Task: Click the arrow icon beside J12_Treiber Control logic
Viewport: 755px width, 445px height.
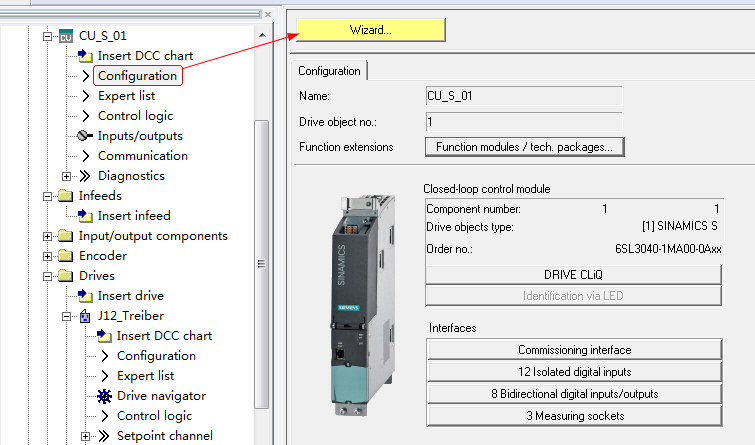Action: pos(105,416)
